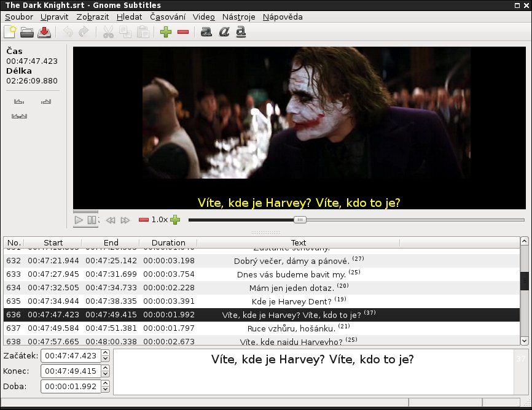Copy the selection using toolbar icon
Image resolution: width=532 pixels, height=410 pixels.
coord(125,32)
